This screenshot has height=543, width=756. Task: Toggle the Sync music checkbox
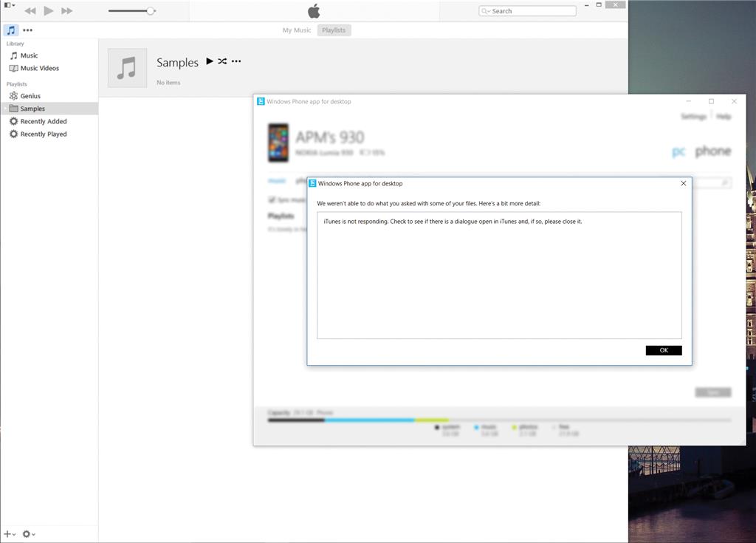coord(272,199)
